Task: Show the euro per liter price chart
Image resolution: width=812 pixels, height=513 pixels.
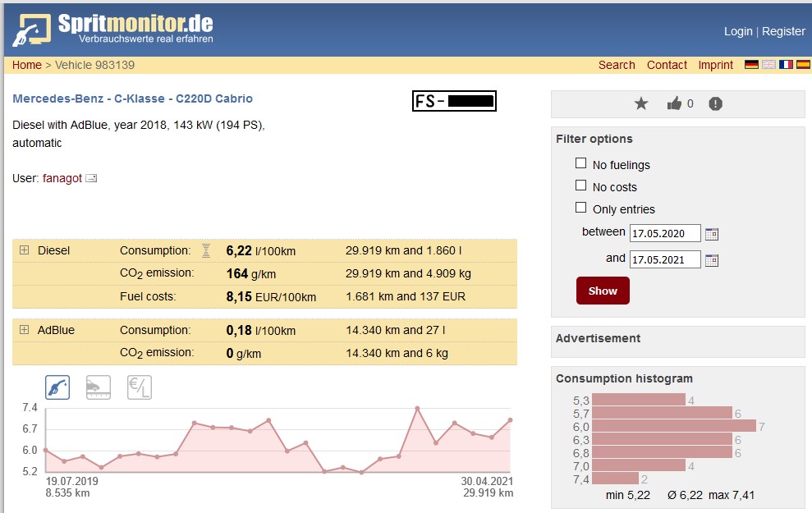Action: [140, 387]
